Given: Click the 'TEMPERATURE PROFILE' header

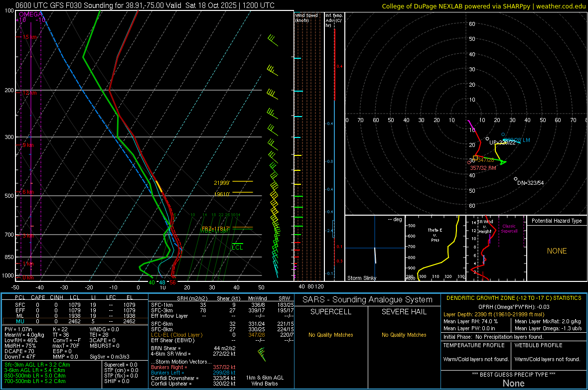Looking at the screenshot, I should 474,345.
